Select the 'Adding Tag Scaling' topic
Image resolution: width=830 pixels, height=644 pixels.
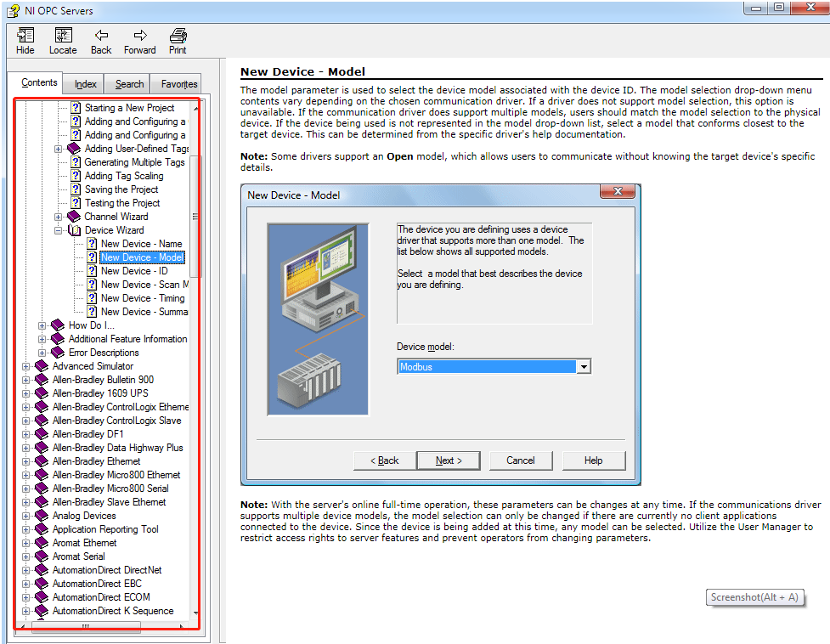(124, 176)
